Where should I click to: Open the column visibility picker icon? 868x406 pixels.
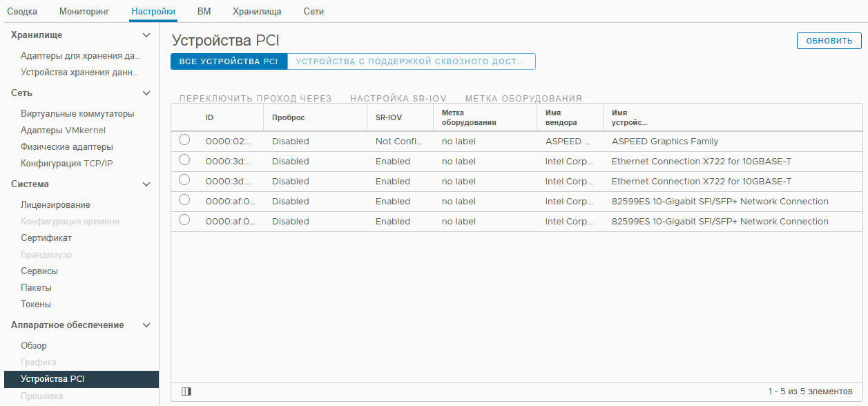tap(186, 391)
